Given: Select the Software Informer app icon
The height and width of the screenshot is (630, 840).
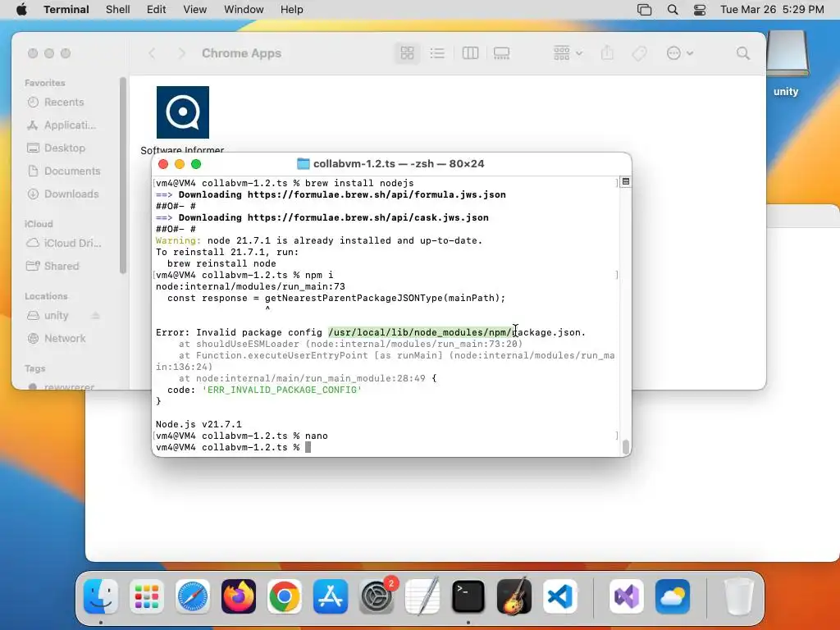Looking at the screenshot, I should point(183,112).
